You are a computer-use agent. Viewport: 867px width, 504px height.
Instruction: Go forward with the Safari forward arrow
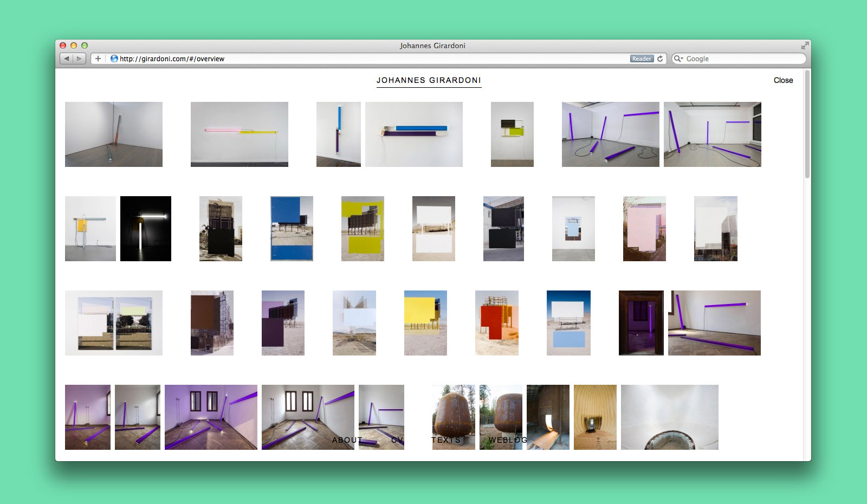click(80, 59)
